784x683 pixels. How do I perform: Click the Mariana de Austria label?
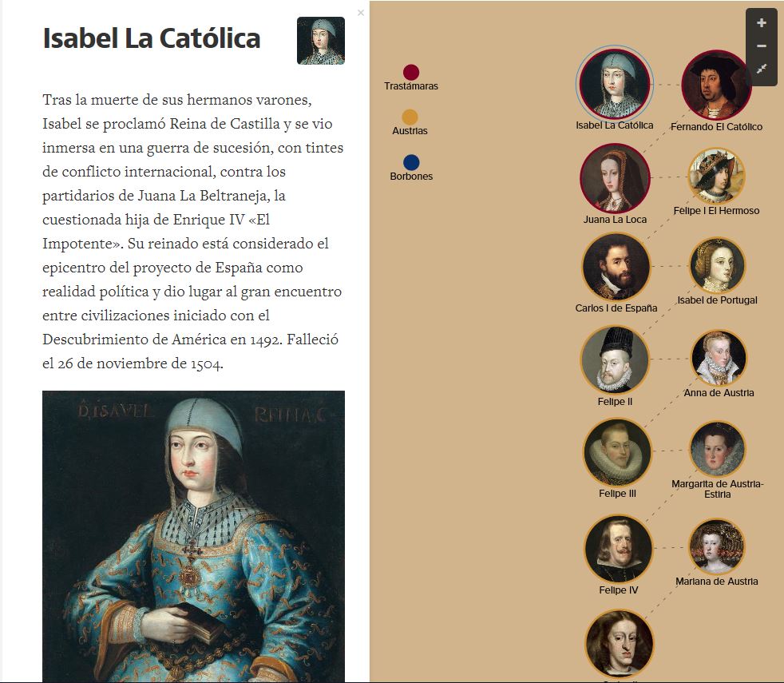click(716, 582)
